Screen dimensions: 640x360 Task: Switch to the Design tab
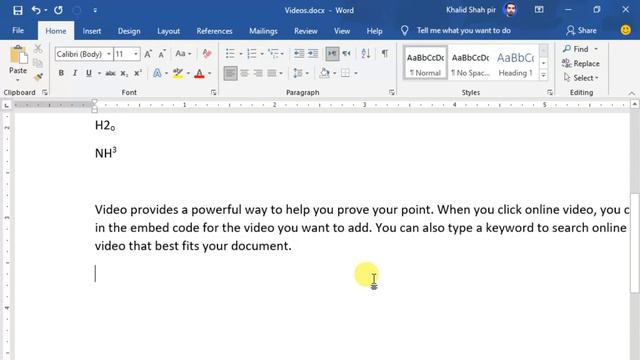(129, 31)
